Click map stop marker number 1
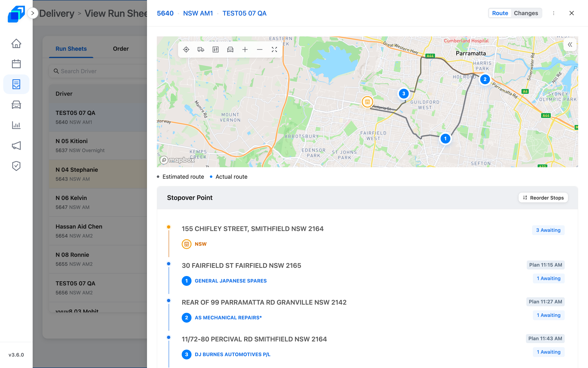Screen dimensions: 588x368 [445, 139]
